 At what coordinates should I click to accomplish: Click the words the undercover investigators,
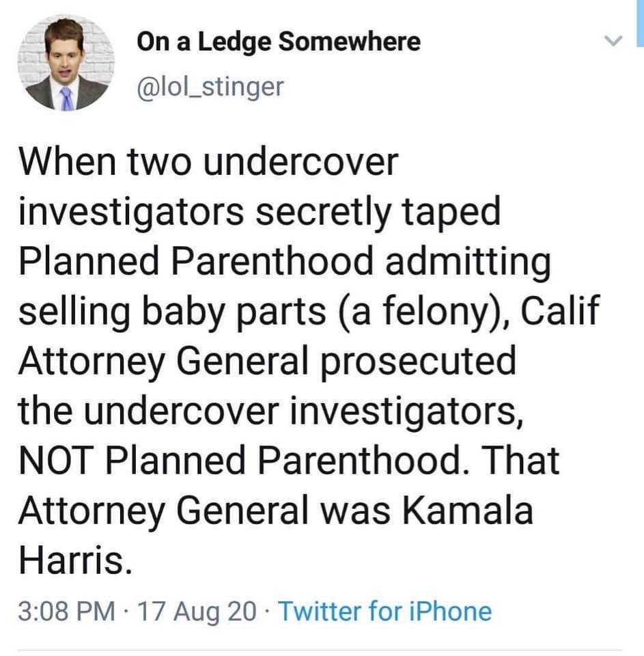point(272,411)
